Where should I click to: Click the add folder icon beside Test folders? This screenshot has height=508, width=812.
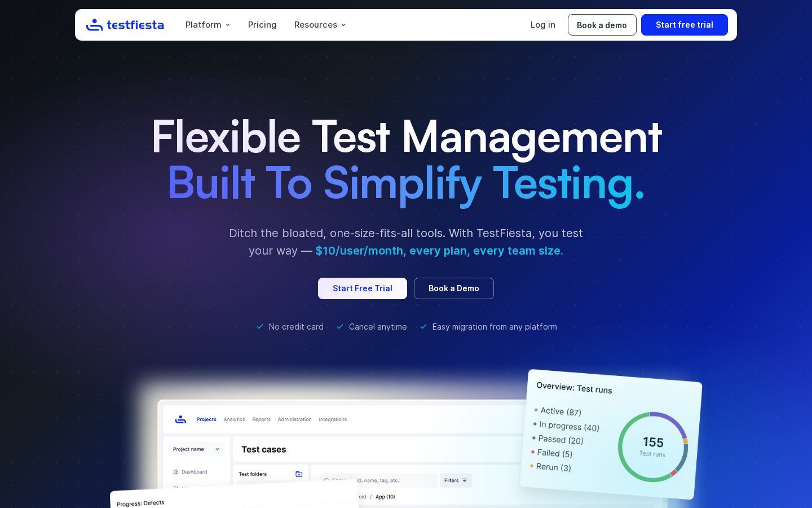[299, 474]
